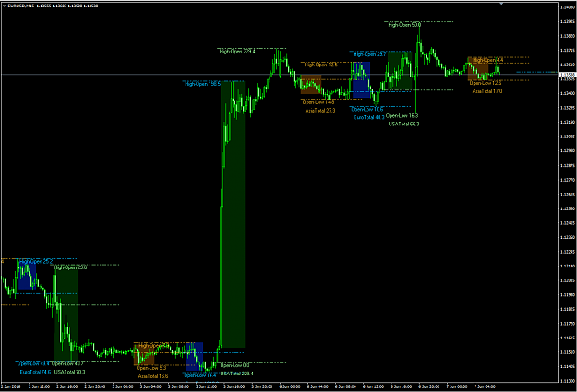Image resolution: width=577 pixels, height=392 pixels.
Task: Select the 'High-Open 12.5' orange label
Action: pos(321,65)
